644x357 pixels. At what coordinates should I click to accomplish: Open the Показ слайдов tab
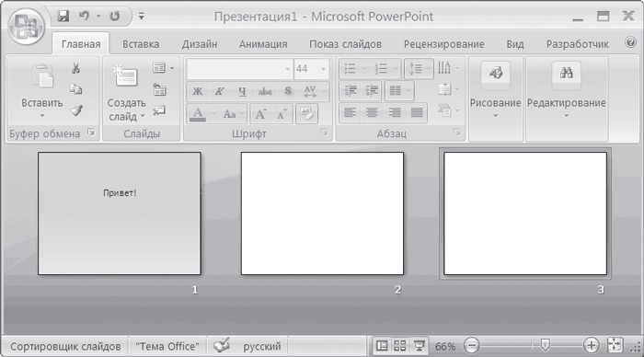click(345, 44)
